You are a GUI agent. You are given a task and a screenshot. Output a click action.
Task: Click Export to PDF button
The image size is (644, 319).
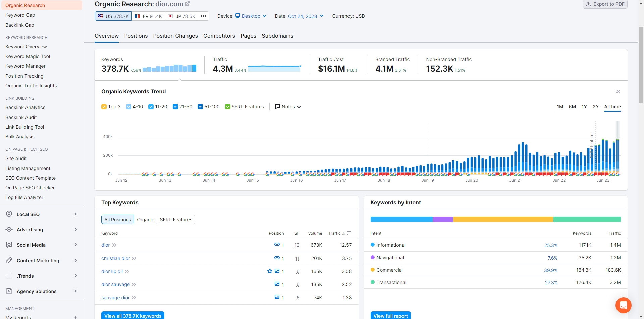605,4
